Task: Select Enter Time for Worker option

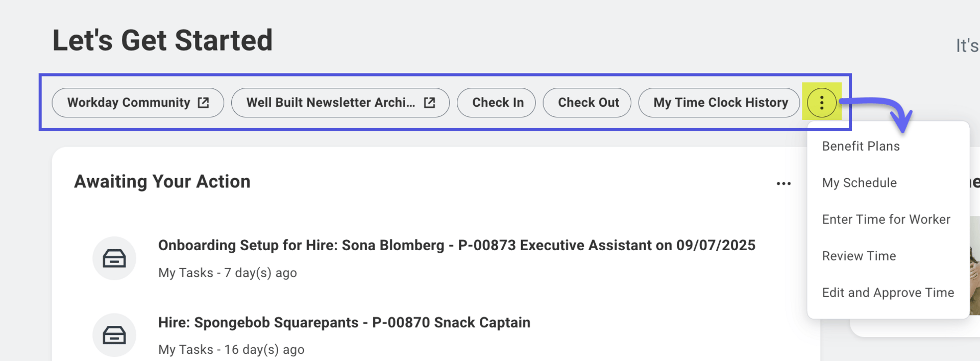Action: pyautogui.click(x=886, y=220)
